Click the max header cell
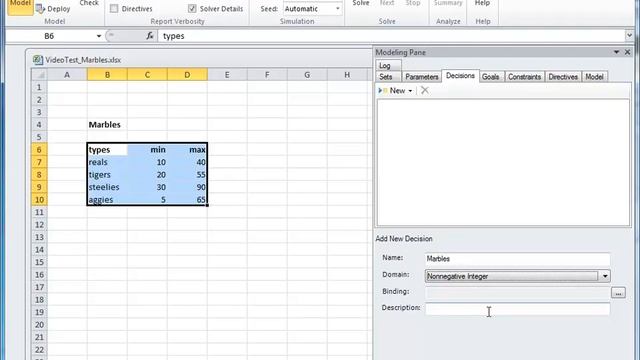Screen dimensions: 640x360 [187, 150]
